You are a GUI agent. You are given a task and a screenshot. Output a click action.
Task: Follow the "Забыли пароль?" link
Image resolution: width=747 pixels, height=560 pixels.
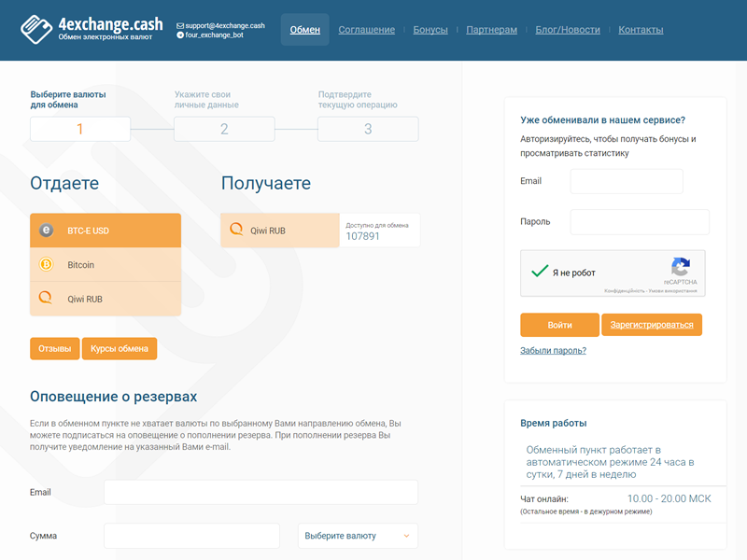553,351
